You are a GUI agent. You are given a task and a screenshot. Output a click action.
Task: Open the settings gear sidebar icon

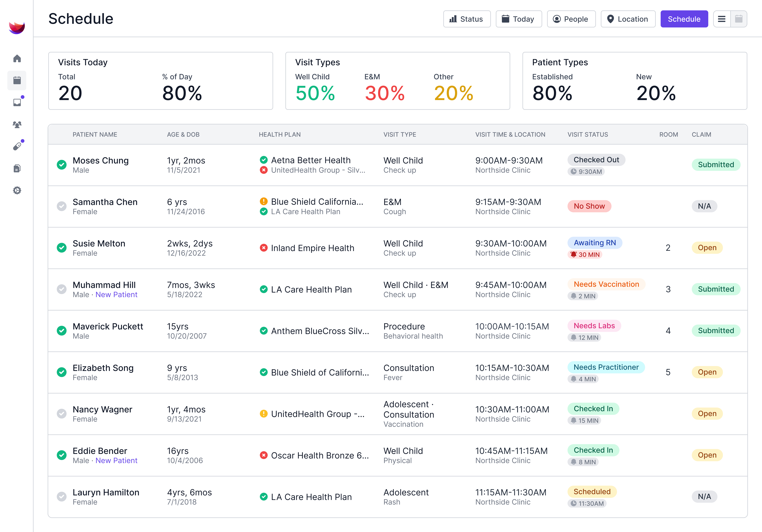point(17,190)
